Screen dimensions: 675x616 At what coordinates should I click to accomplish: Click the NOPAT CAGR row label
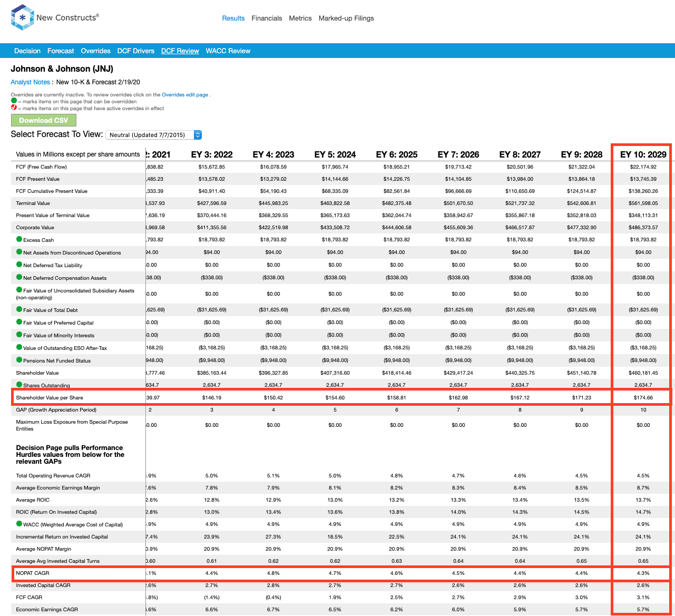(33, 573)
